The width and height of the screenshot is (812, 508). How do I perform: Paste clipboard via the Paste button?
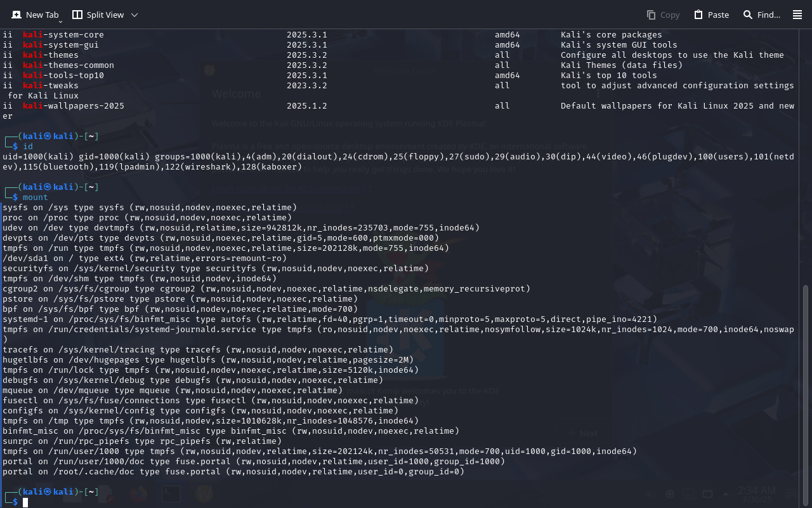pyautogui.click(x=711, y=15)
